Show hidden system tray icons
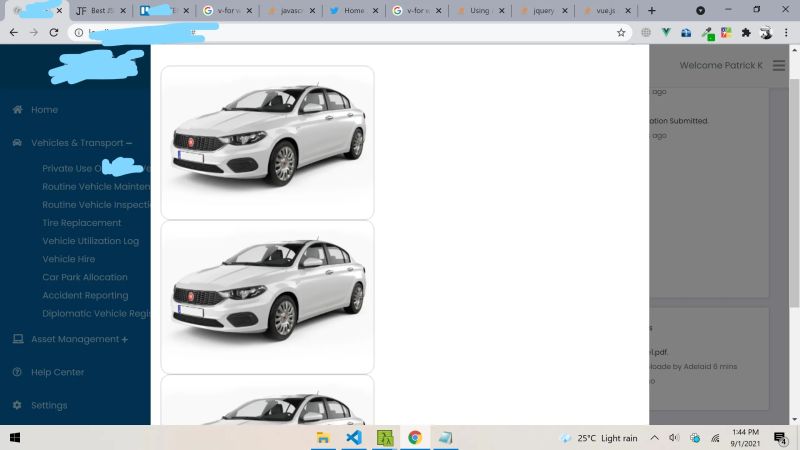 pos(655,438)
